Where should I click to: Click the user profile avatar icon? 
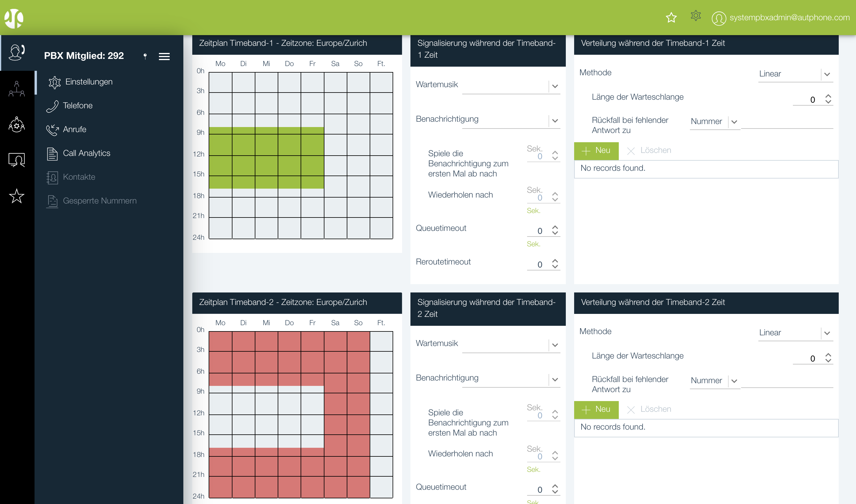[x=718, y=18]
